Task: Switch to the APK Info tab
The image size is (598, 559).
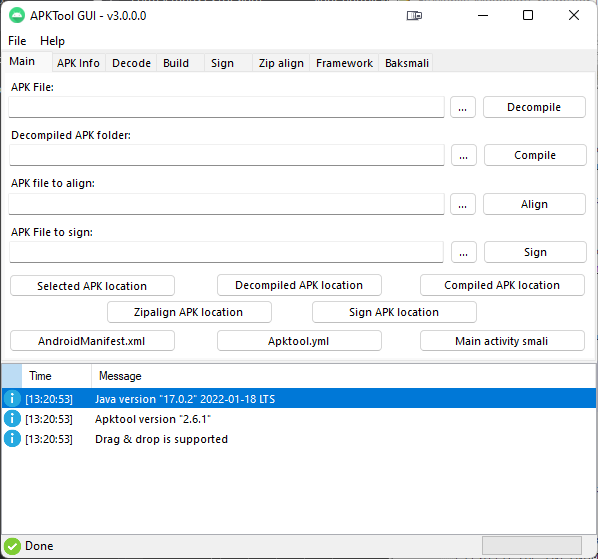Action: click(x=78, y=63)
